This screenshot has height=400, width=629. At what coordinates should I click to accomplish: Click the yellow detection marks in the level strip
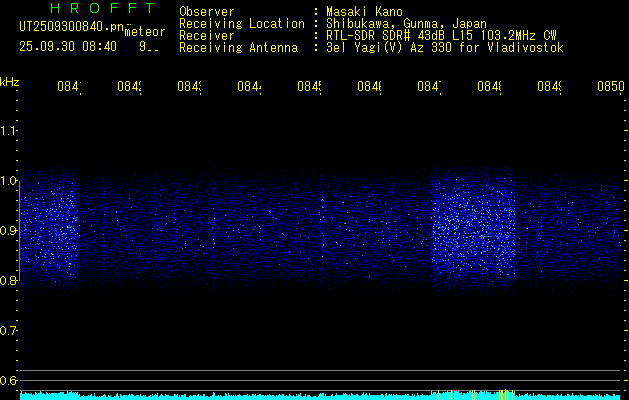[476, 395]
